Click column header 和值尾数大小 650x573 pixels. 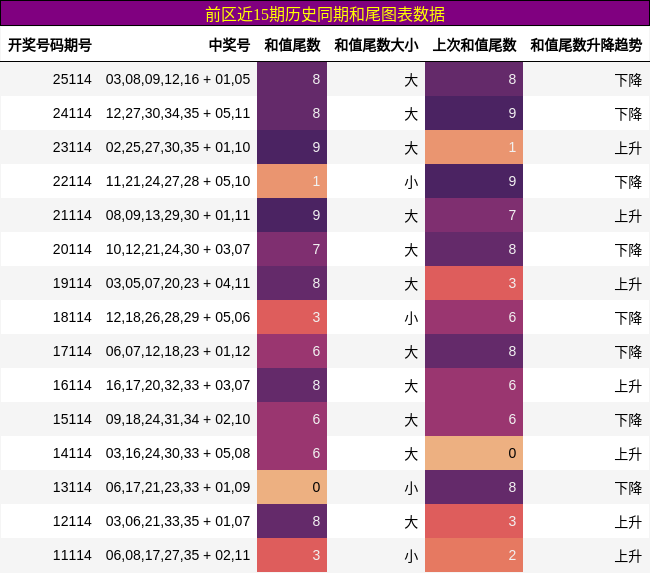coord(376,45)
